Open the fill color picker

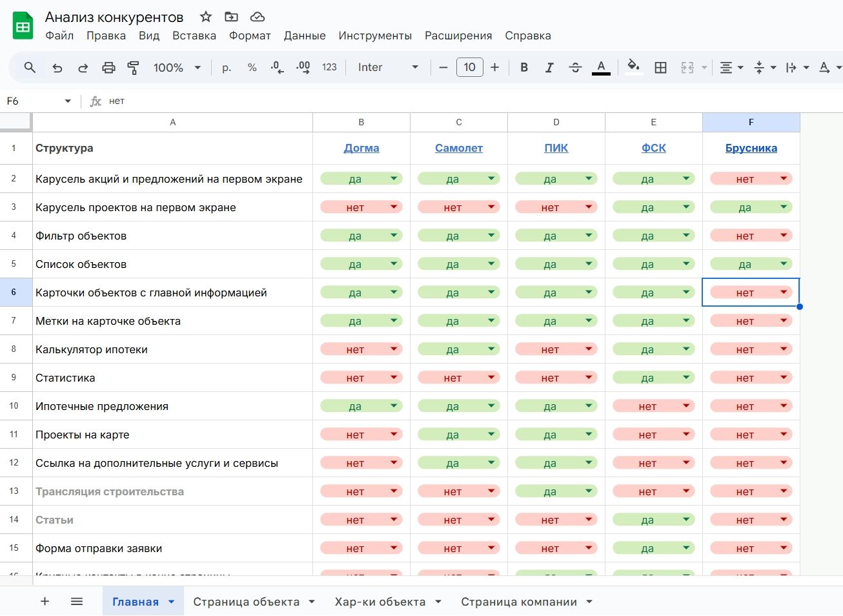pyautogui.click(x=634, y=67)
